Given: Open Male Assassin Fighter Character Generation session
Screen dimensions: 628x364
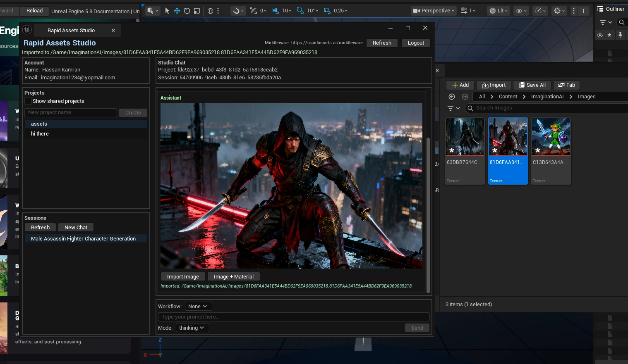Looking at the screenshot, I should pos(86,238).
